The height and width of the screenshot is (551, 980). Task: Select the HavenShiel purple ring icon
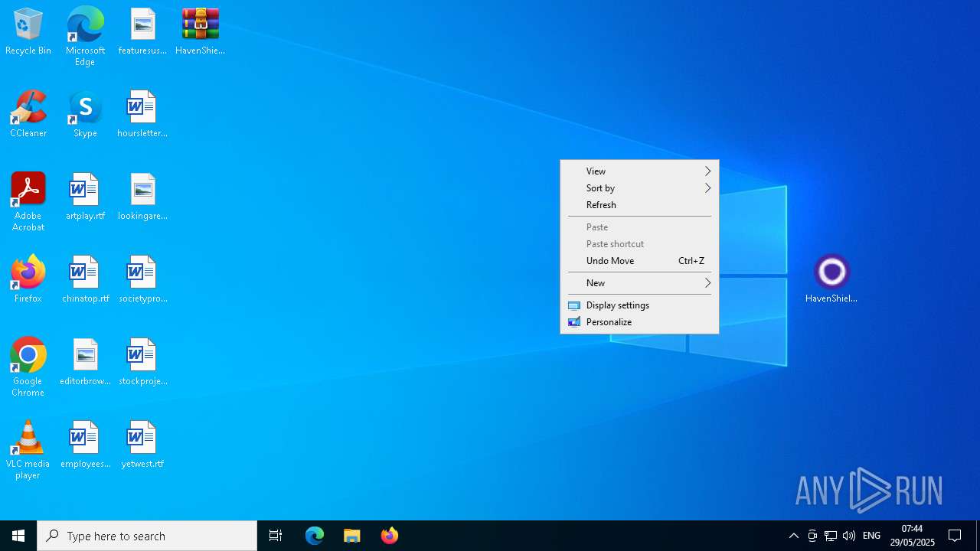(x=831, y=279)
